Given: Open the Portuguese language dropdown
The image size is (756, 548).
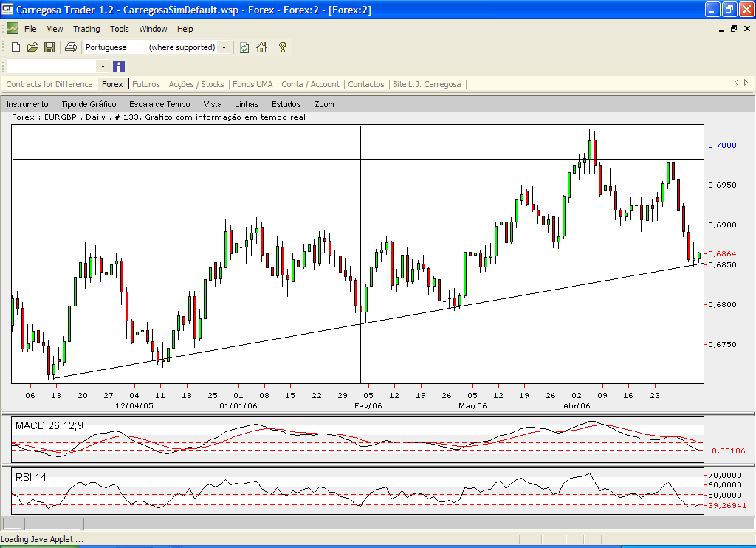Looking at the screenshot, I should [224, 47].
